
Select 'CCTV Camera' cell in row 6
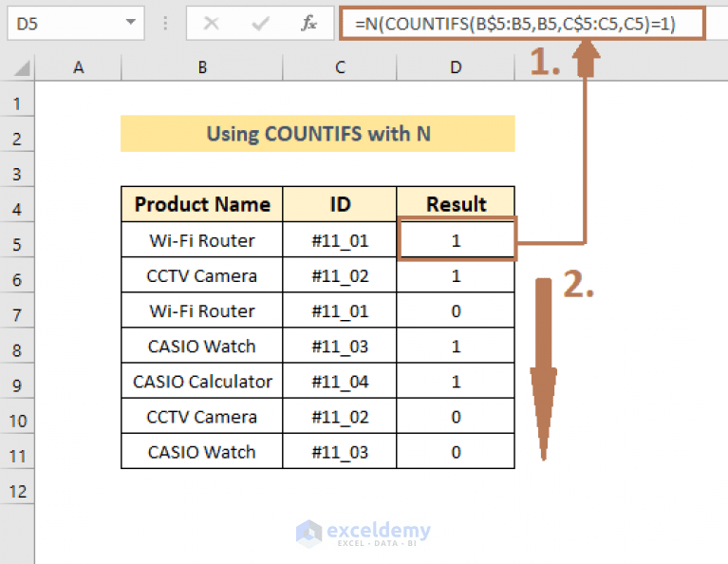(202, 275)
